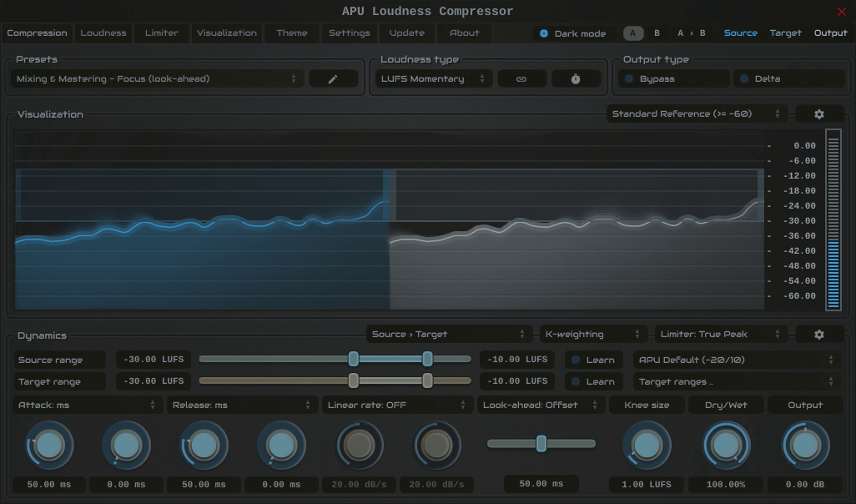The image size is (856, 504).
Task: Click the first Release knob above 50.00 ms
Action: [204, 446]
